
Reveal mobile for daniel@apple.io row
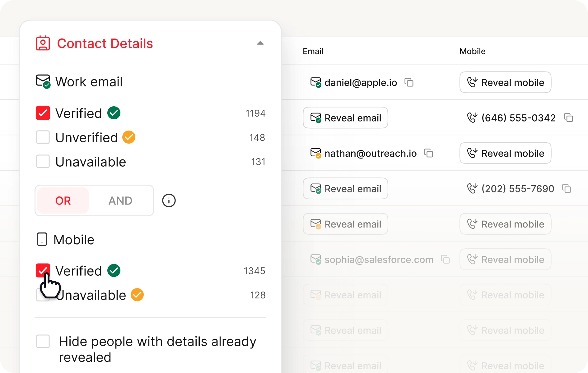coord(505,82)
